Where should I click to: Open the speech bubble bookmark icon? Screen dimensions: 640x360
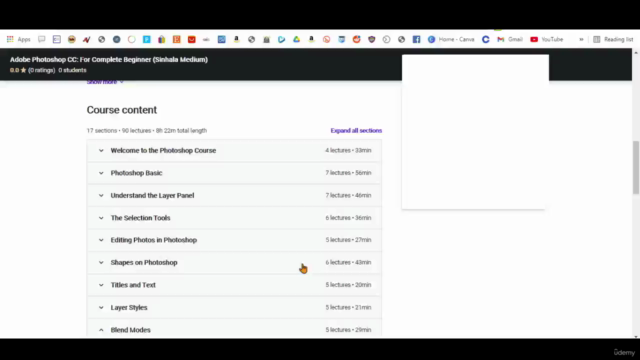(x=42, y=40)
